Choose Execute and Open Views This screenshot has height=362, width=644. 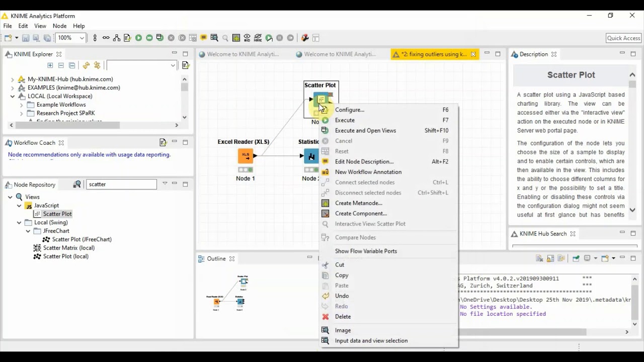(389, 131)
